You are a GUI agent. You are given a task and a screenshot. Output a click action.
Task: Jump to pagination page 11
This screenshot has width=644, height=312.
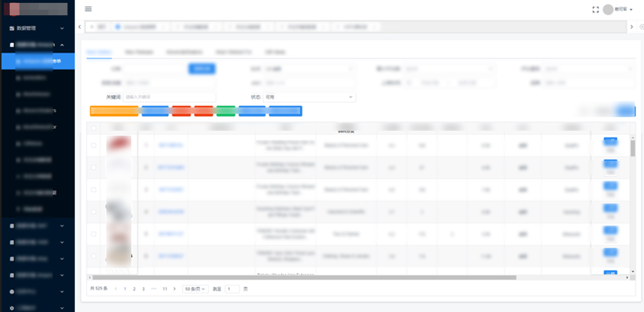[165, 289]
